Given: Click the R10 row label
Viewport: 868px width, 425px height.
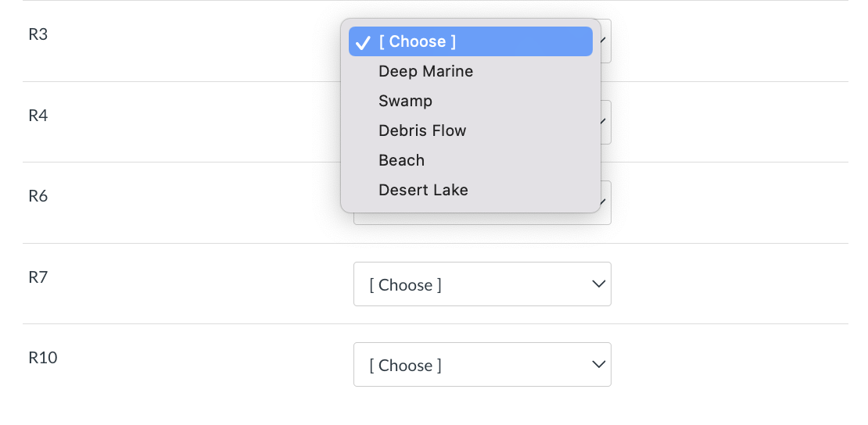Looking at the screenshot, I should click(x=43, y=358).
